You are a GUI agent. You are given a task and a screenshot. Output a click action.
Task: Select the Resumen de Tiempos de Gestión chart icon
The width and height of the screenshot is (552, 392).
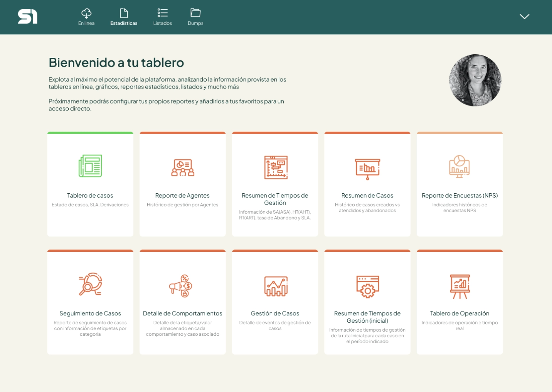coord(276,168)
